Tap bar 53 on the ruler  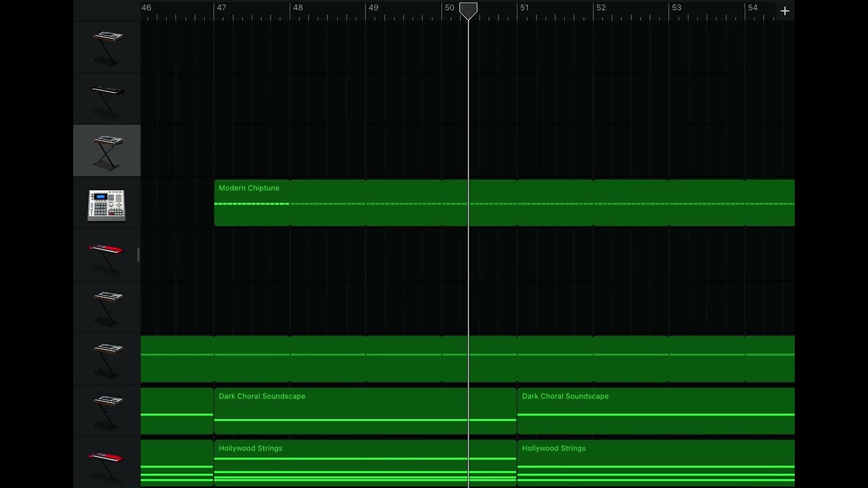676,7
